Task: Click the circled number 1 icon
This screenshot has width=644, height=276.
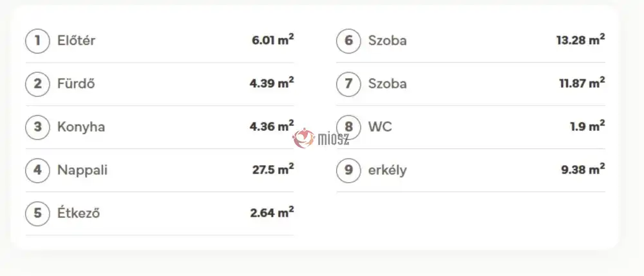Action: point(37,41)
